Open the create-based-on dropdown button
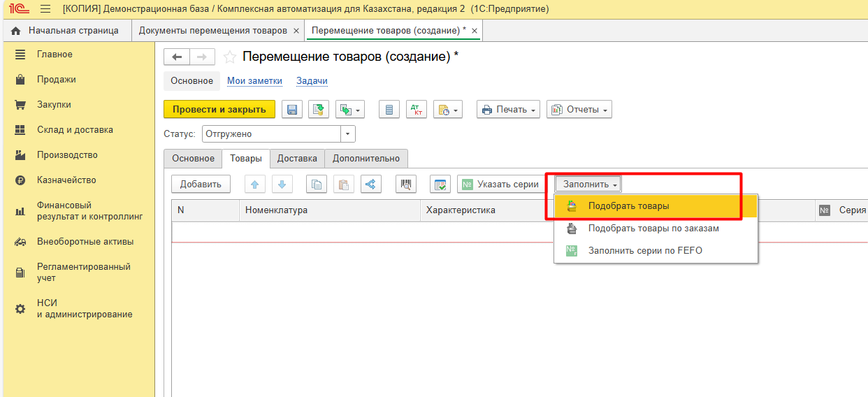 (x=350, y=110)
